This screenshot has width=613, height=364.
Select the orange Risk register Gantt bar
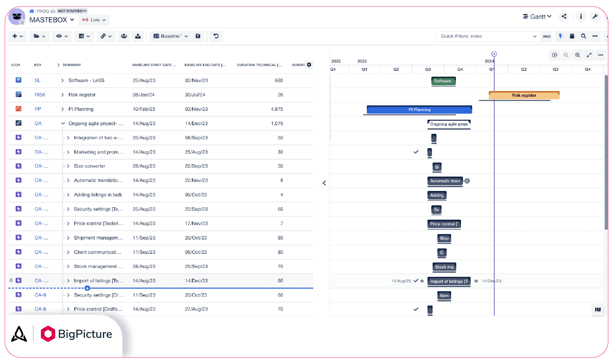(x=524, y=95)
